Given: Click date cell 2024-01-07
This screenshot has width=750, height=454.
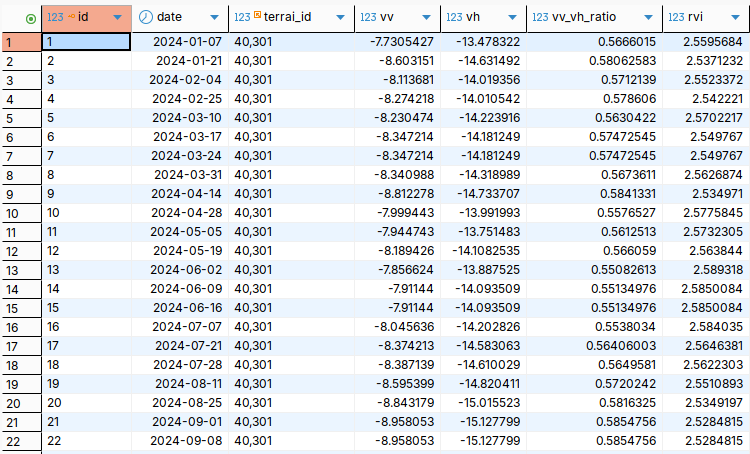Looking at the screenshot, I should [x=180, y=42].
